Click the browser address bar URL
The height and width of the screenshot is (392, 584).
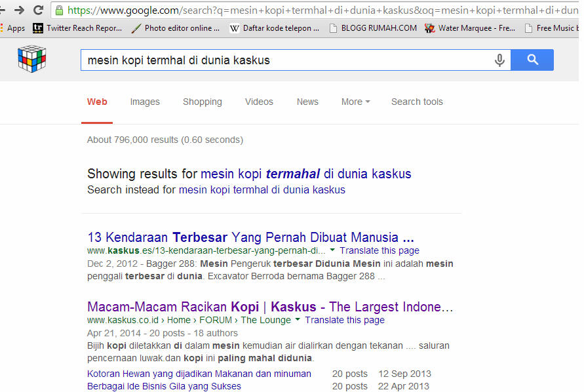pos(322,10)
